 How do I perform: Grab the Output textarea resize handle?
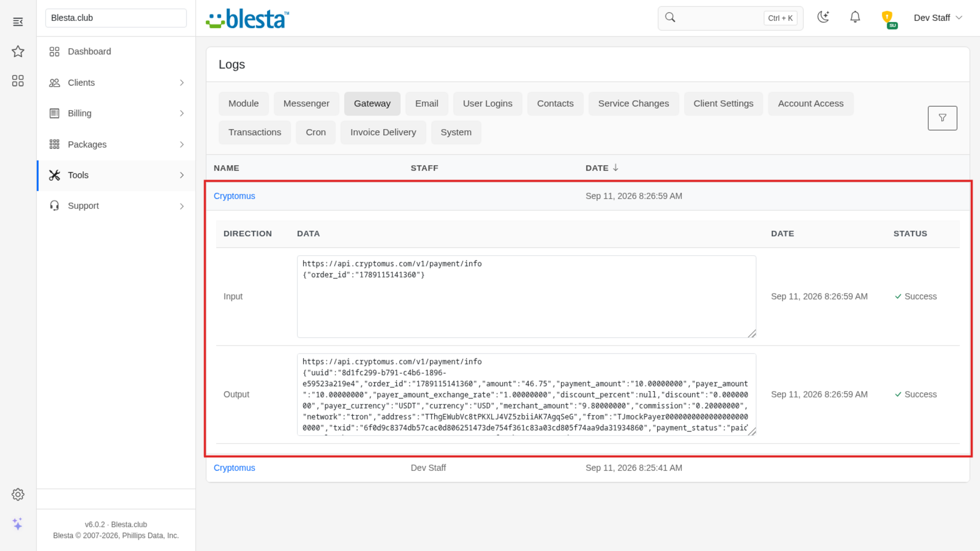[752, 431]
